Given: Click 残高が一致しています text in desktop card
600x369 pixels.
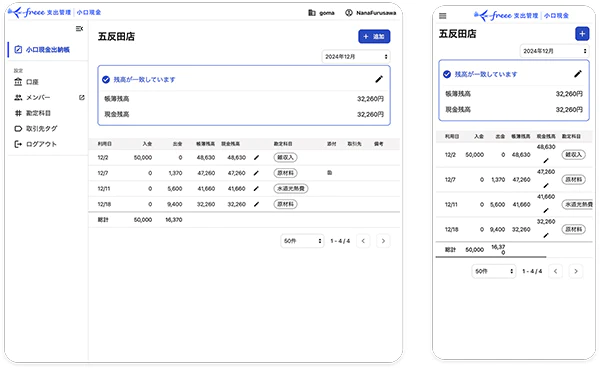Looking at the screenshot, I should pyautogui.click(x=144, y=79).
